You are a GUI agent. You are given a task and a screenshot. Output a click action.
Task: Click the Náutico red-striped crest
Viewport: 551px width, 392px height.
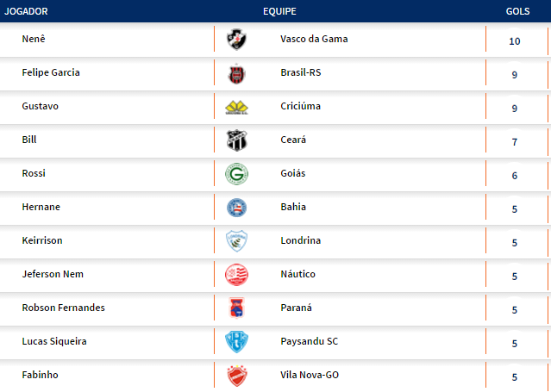[235, 275]
